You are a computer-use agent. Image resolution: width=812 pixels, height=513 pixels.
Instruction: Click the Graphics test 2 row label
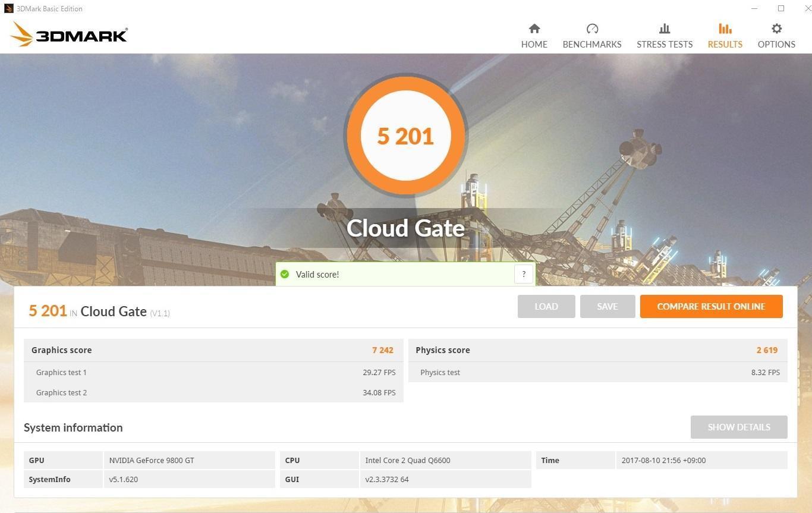pyautogui.click(x=61, y=393)
